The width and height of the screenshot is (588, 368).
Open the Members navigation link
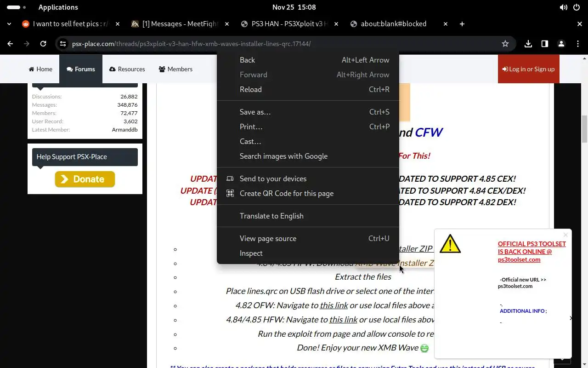click(x=175, y=69)
